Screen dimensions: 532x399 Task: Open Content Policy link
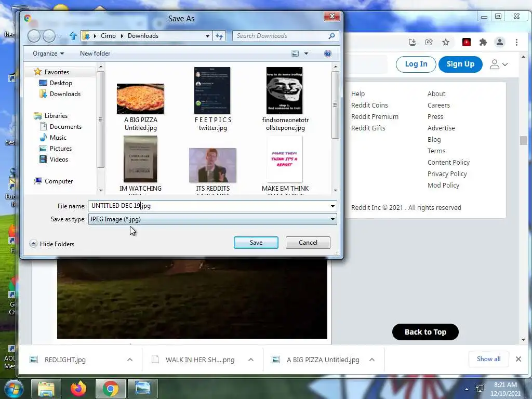[x=448, y=163]
